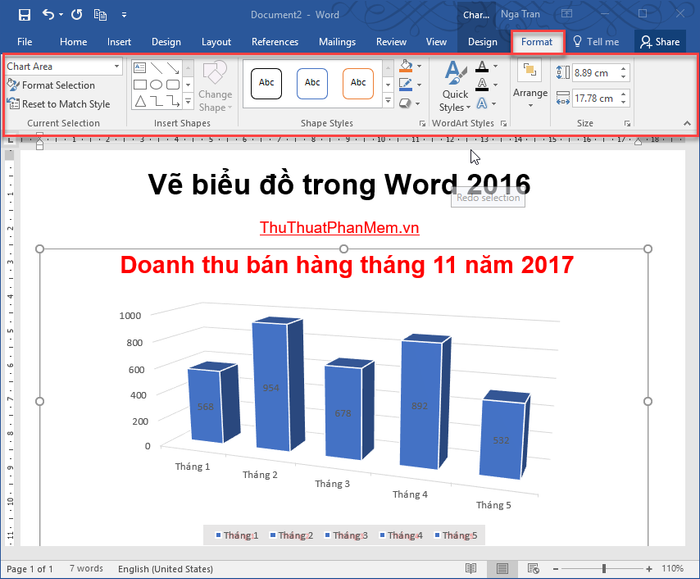
Task: Click Format Selection
Action: [x=51, y=85]
